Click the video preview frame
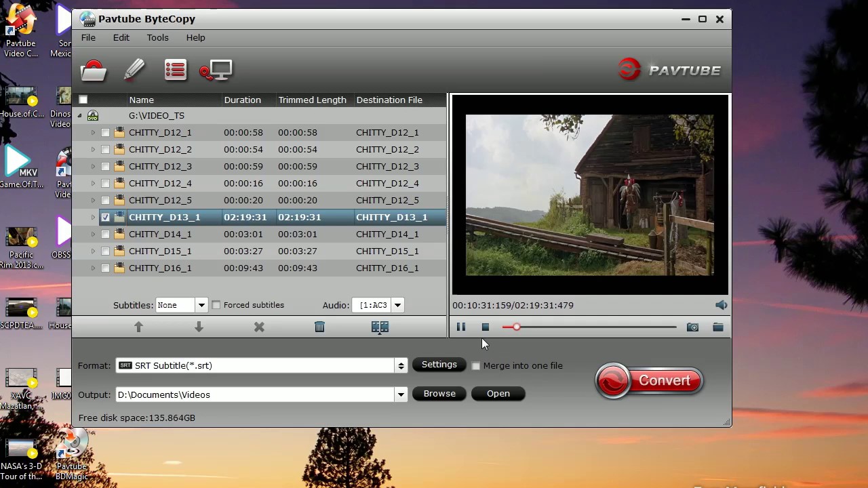This screenshot has width=868, height=488. pos(589,195)
